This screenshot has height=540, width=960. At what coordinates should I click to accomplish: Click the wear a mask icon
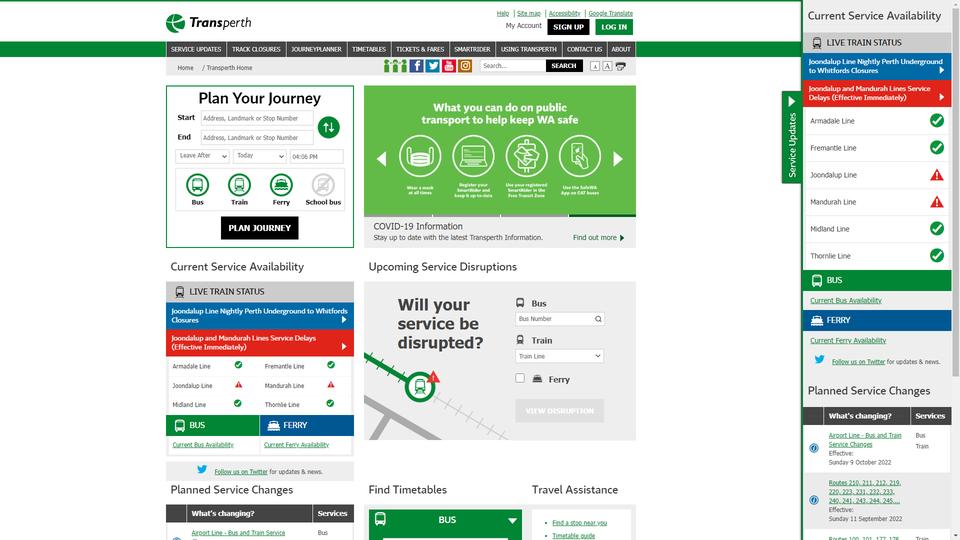point(420,156)
